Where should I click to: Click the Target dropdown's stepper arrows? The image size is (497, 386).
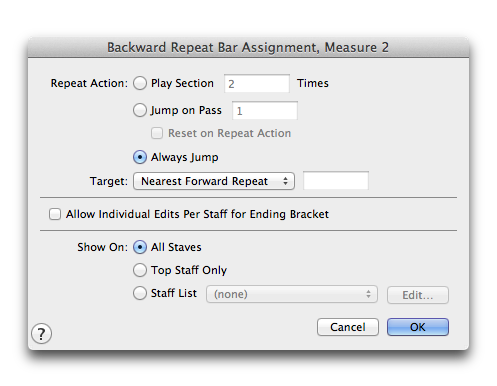click(x=285, y=181)
